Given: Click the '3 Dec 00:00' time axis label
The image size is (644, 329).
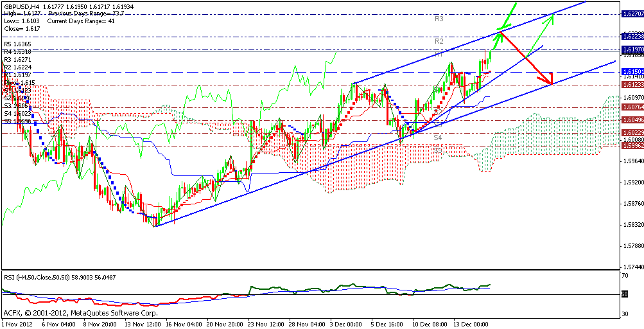Looking at the screenshot, I should (x=344, y=325).
